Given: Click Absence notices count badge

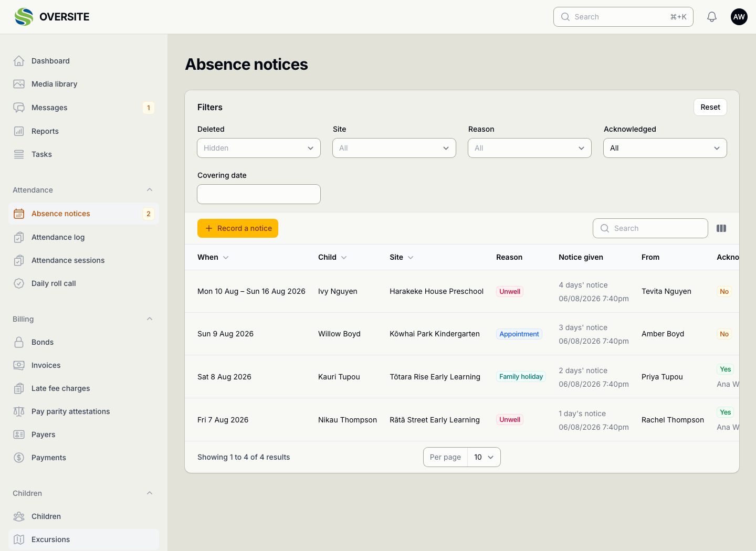Looking at the screenshot, I should pos(149,214).
